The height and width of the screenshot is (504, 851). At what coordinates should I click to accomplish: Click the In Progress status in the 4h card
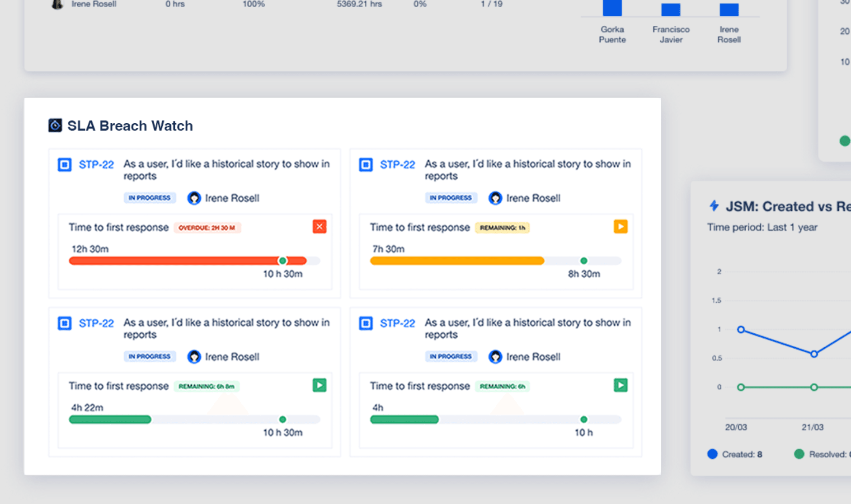(451, 356)
